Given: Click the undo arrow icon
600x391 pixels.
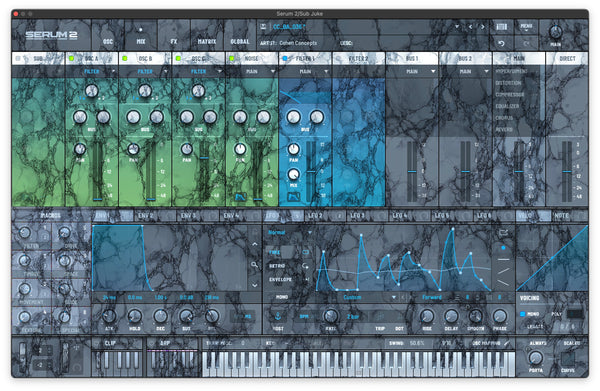Looking at the screenshot, I should point(501,43).
